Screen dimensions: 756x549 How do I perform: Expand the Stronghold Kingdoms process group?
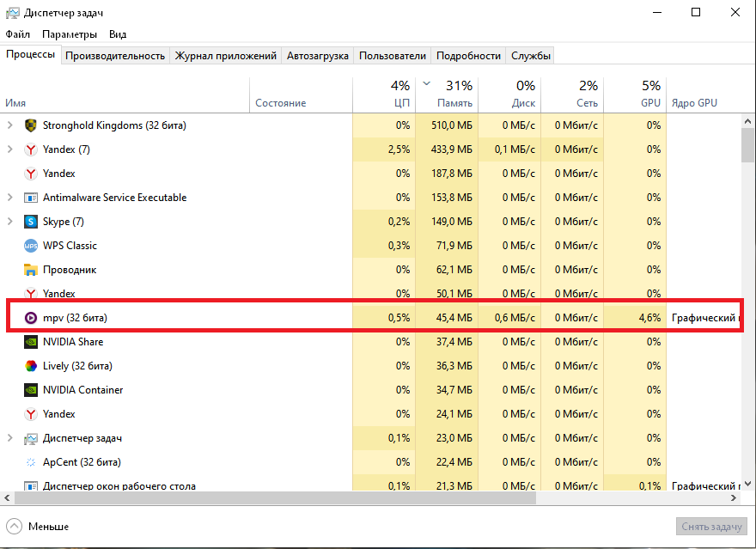click(x=9, y=125)
